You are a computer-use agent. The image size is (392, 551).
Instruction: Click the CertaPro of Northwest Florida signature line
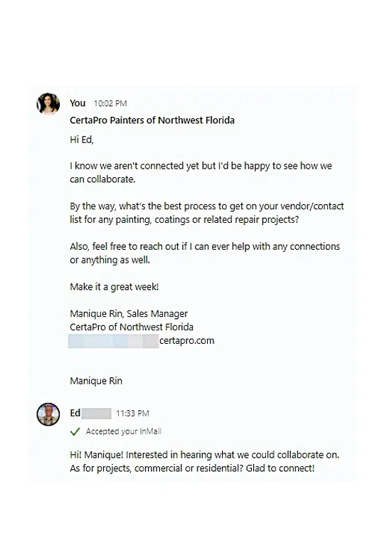pyautogui.click(x=132, y=327)
